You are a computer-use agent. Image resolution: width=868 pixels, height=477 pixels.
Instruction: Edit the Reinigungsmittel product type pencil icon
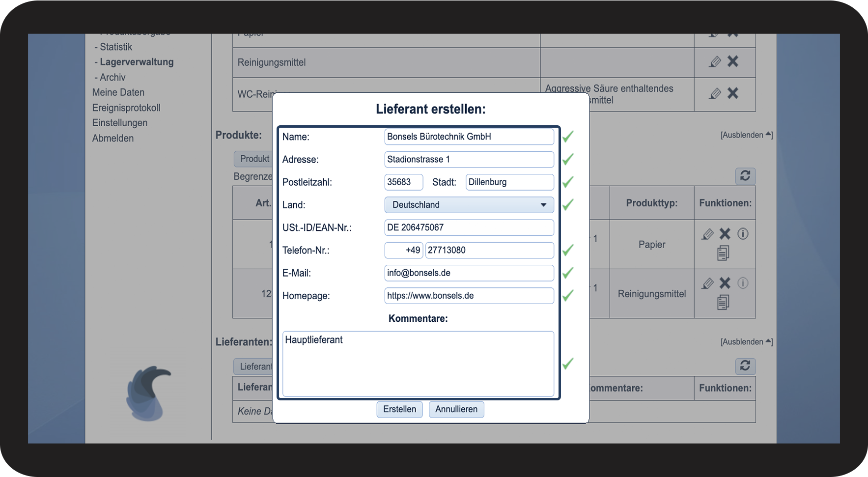point(715,61)
